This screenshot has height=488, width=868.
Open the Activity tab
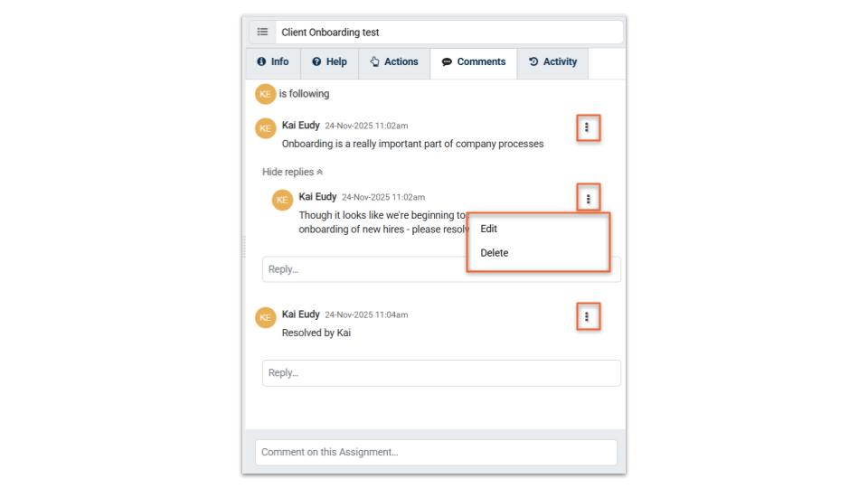[x=553, y=62]
